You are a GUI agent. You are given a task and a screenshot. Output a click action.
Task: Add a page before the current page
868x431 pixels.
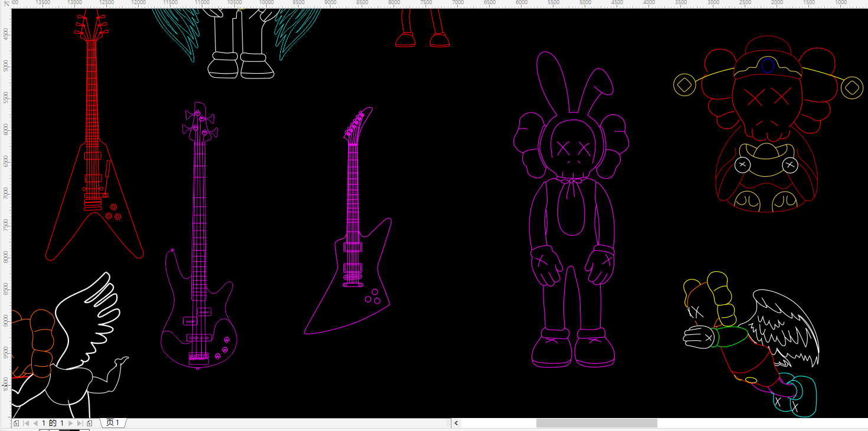tap(16, 423)
